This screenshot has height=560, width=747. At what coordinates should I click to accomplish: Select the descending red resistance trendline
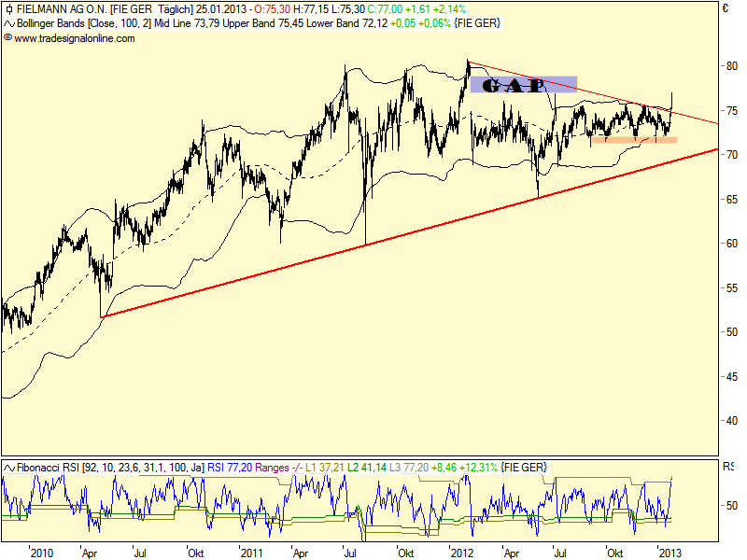[598, 93]
